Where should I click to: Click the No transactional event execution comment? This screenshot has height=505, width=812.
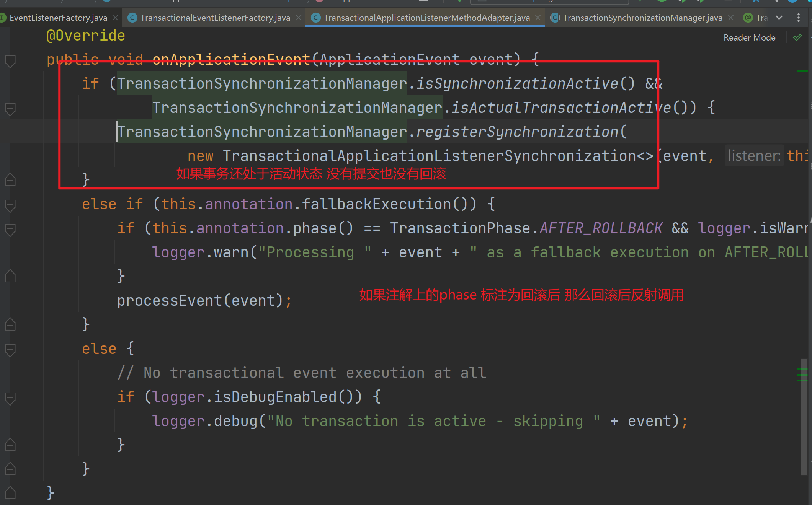click(x=302, y=373)
